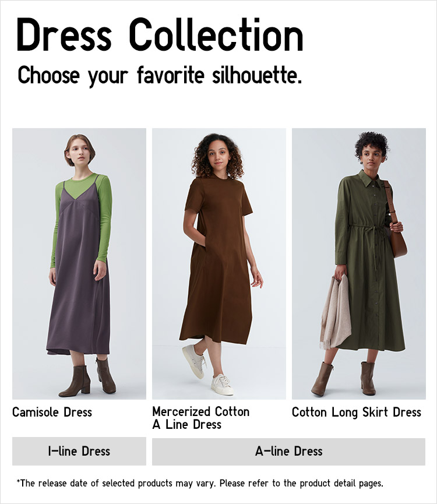Click the 'Choose your favorite silhouette' subtitle

coord(160,75)
